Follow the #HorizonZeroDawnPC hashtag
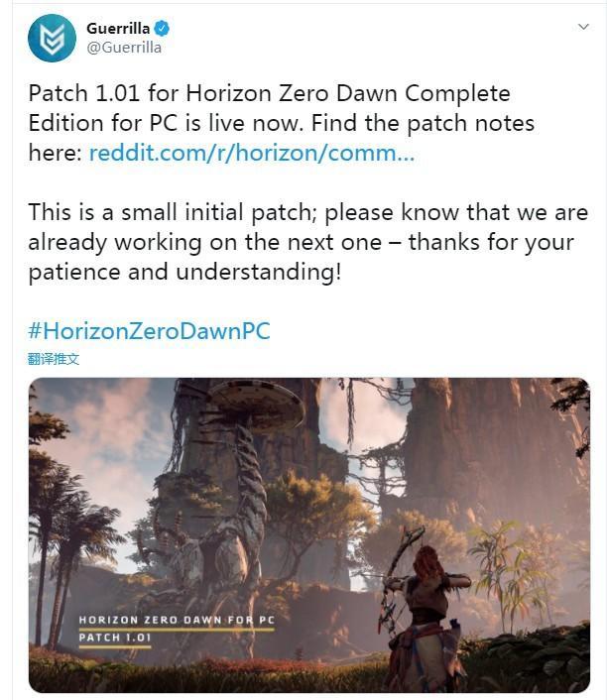The height and width of the screenshot is (700, 607). (149, 331)
